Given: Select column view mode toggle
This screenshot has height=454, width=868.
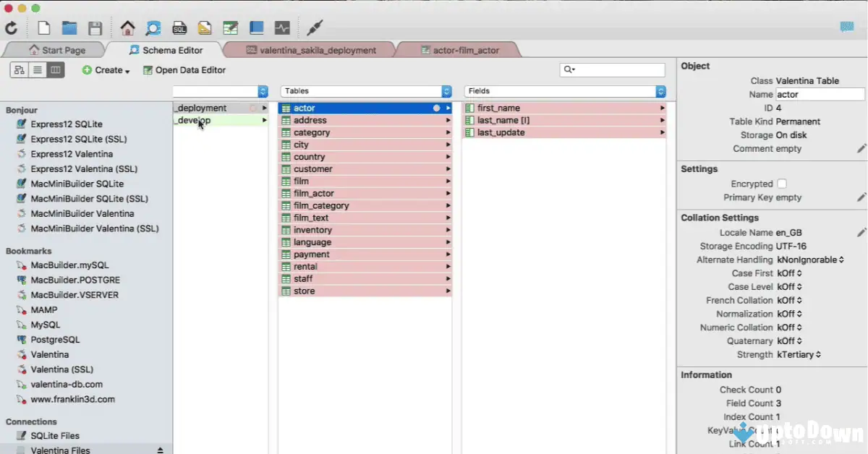Looking at the screenshot, I should point(55,70).
